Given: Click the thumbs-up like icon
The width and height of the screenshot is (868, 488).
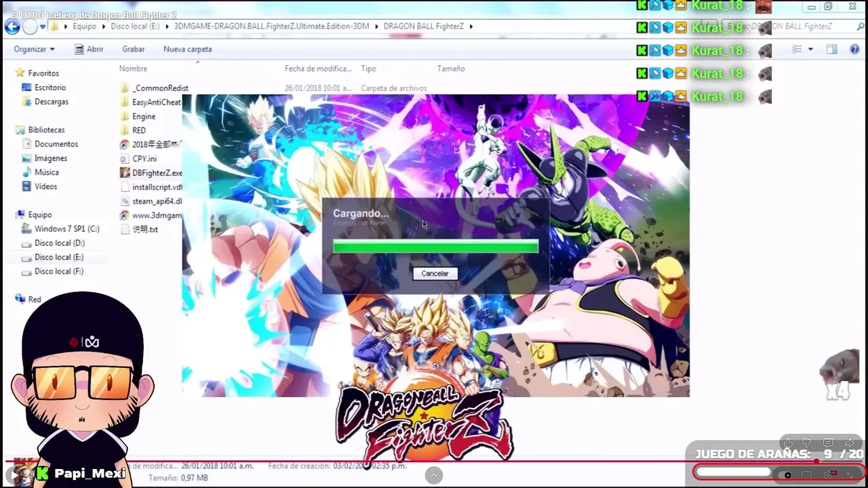Looking at the screenshot, I should [788, 443].
